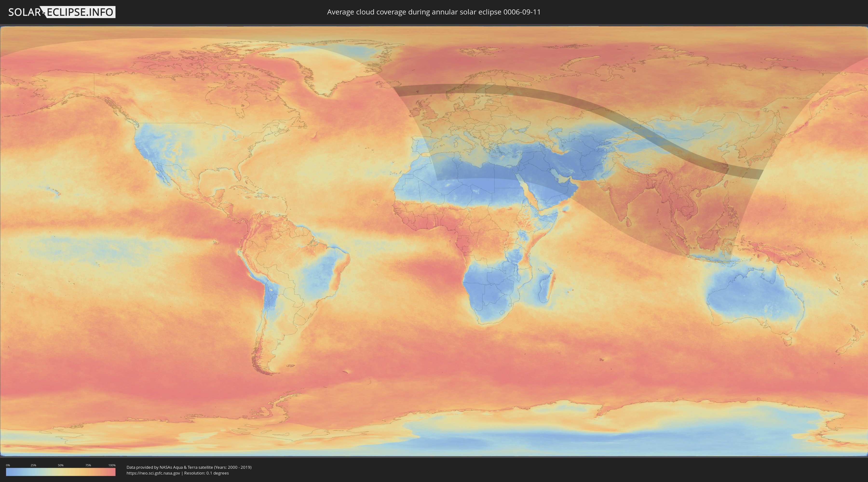Click on Sri Lanka on the map
The width and height of the screenshot is (868, 482).
coord(629,223)
